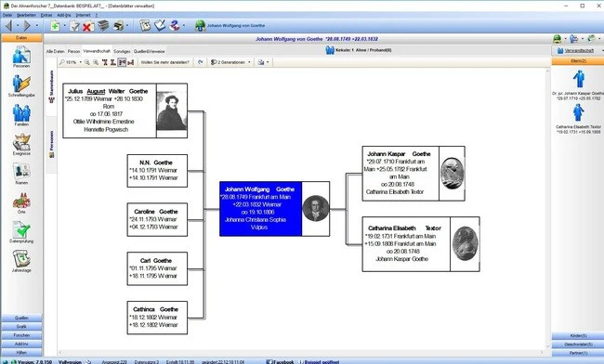This screenshot has height=364, width=604.
Task: Click the red X delete record icon
Action: click(x=88, y=26)
